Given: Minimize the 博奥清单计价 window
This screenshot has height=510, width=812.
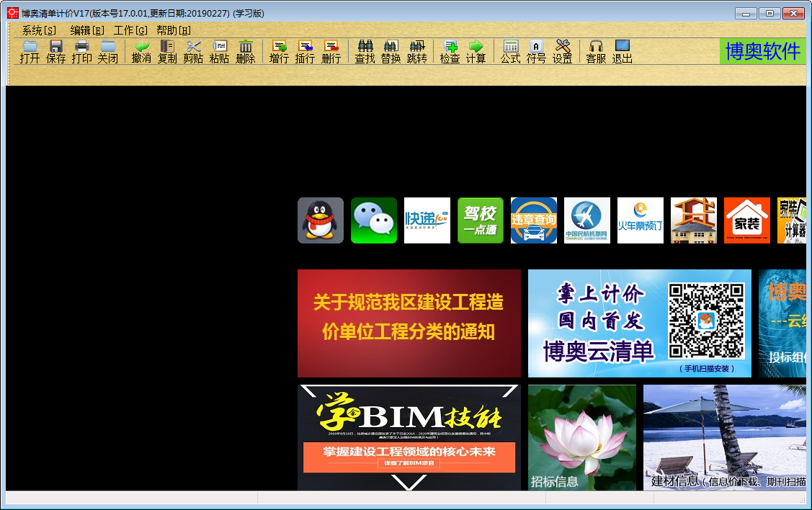Looking at the screenshot, I should click(746, 14).
